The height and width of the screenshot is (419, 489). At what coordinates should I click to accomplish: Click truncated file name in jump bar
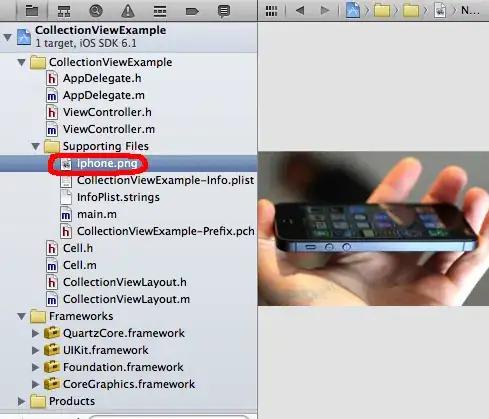(470, 11)
